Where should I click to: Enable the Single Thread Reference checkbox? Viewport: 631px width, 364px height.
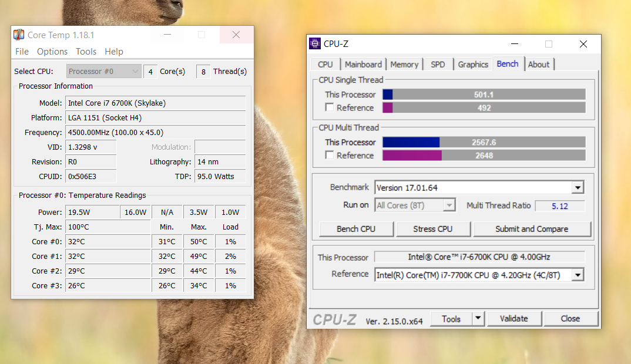330,107
